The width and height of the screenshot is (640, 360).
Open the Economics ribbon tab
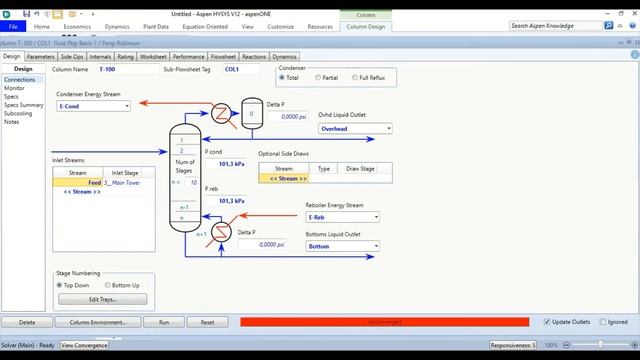point(77,27)
